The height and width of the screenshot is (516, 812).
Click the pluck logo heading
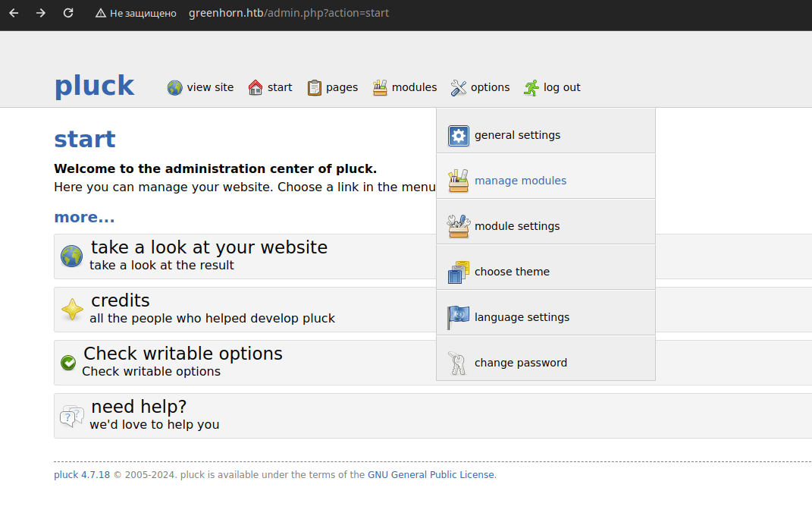[94, 86]
